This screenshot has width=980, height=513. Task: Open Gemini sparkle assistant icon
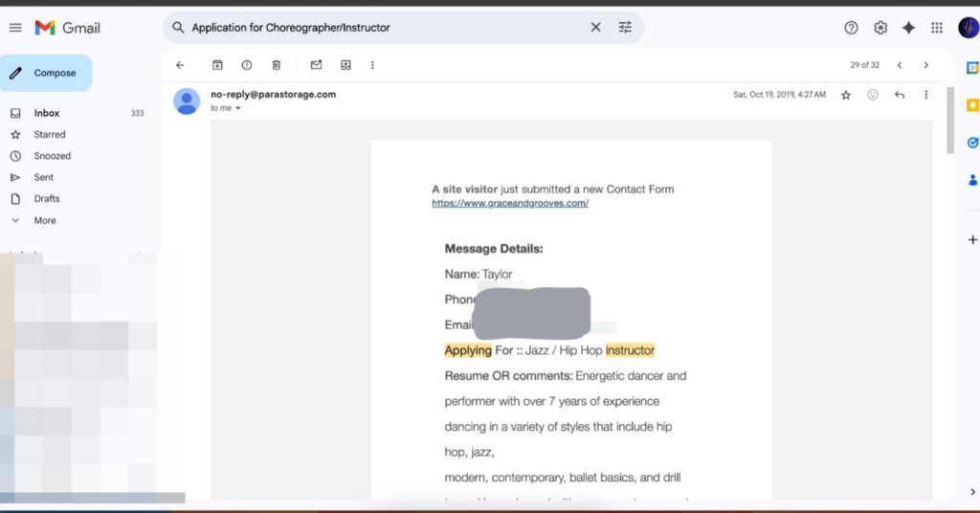point(908,28)
